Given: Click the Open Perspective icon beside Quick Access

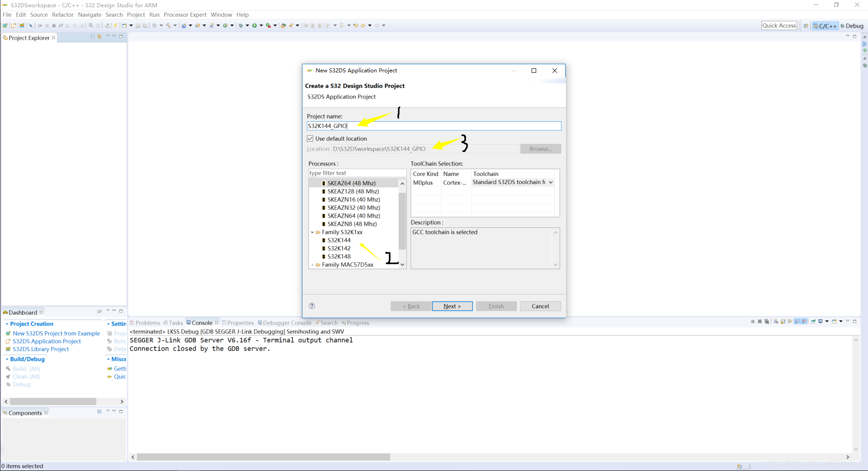Looking at the screenshot, I should 806,26.
